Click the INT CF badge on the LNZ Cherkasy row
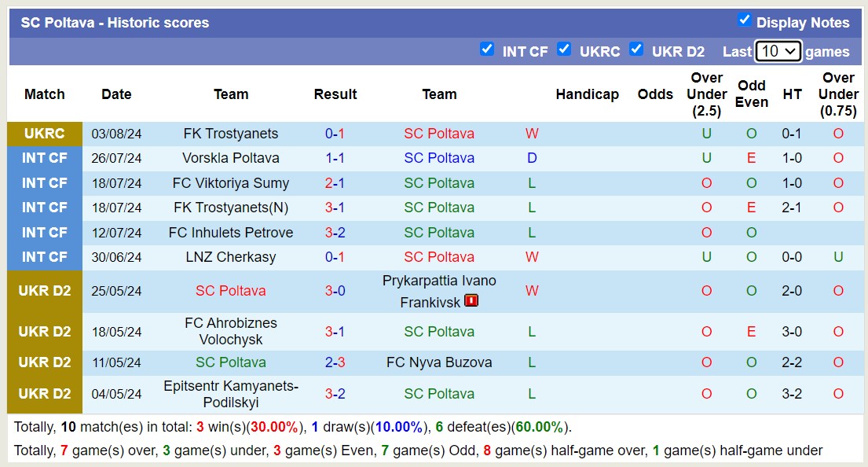Screen dimensions: 868x467 tap(45, 257)
